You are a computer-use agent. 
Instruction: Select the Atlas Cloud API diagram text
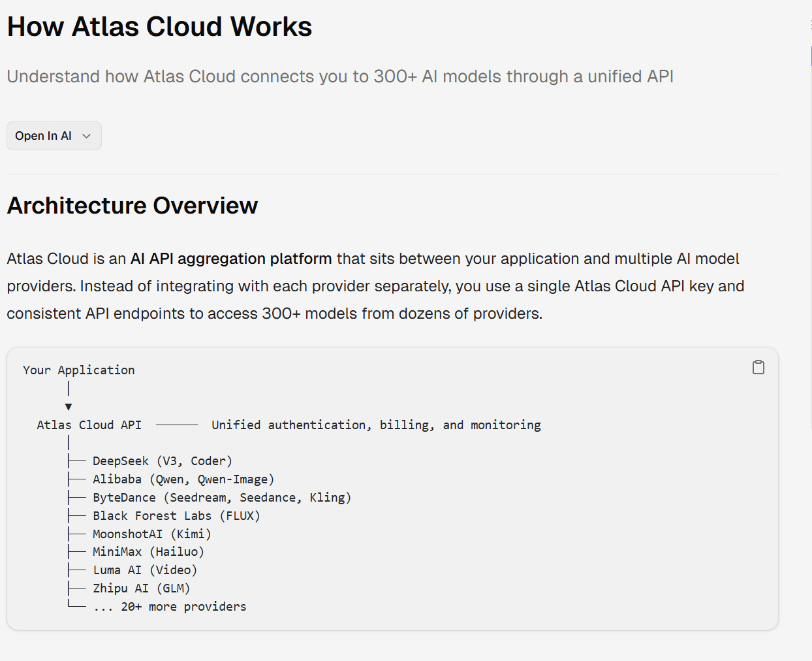pos(89,425)
